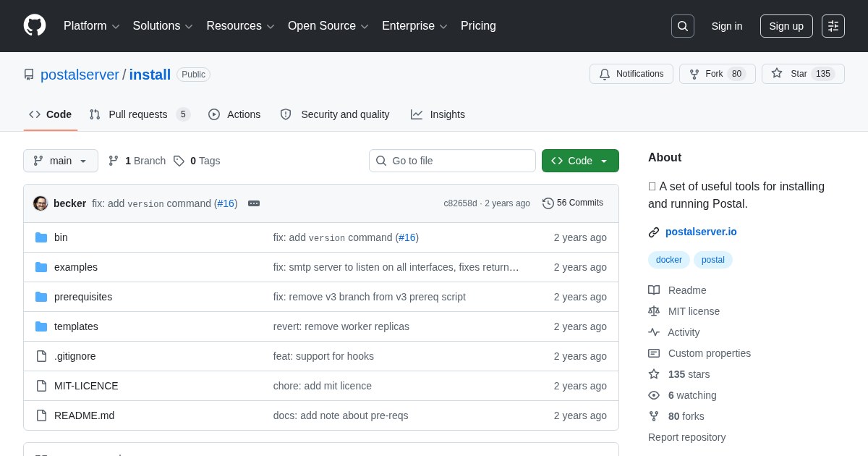
Task: Open #16 link in the bin row
Action: click(407, 237)
